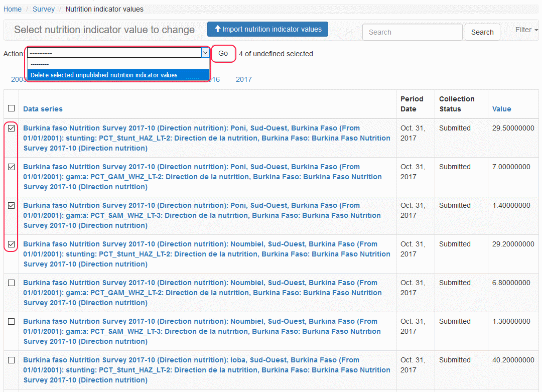Focus the Search text field
The width and height of the screenshot is (542, 392).
point(412,32)
